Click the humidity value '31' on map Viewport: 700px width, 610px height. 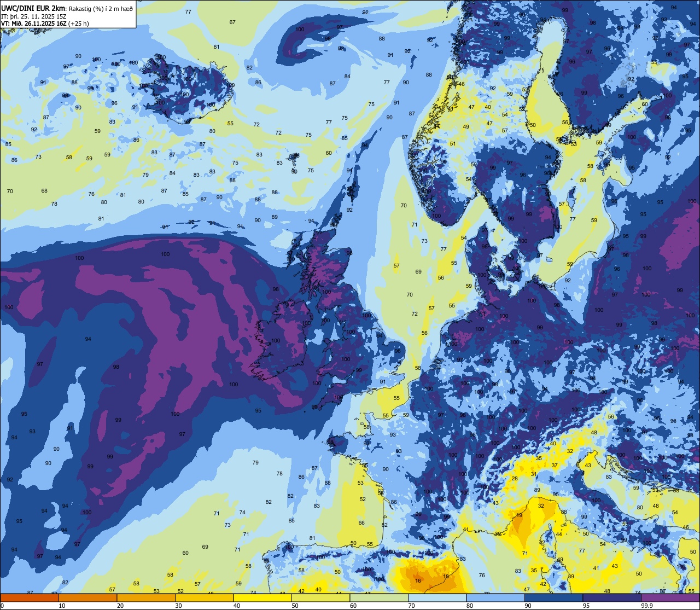point(533,474)
